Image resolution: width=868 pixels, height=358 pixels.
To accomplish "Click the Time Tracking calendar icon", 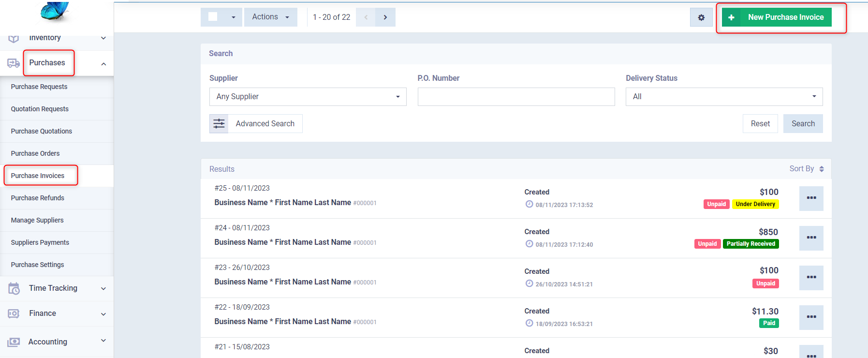I will (x=14, y=288).
